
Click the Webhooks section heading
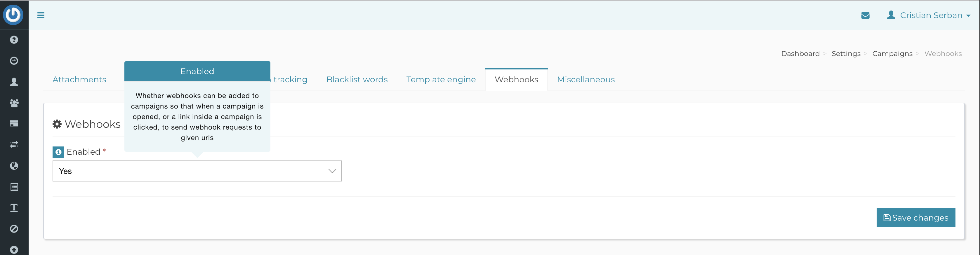tap(93, 124)
